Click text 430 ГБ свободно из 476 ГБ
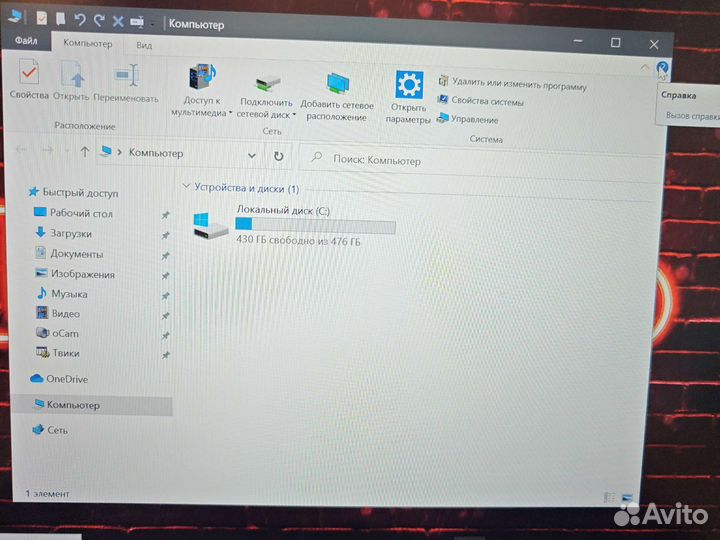The width and height of the screenshot is (720, 540). [x=298, y=240]
